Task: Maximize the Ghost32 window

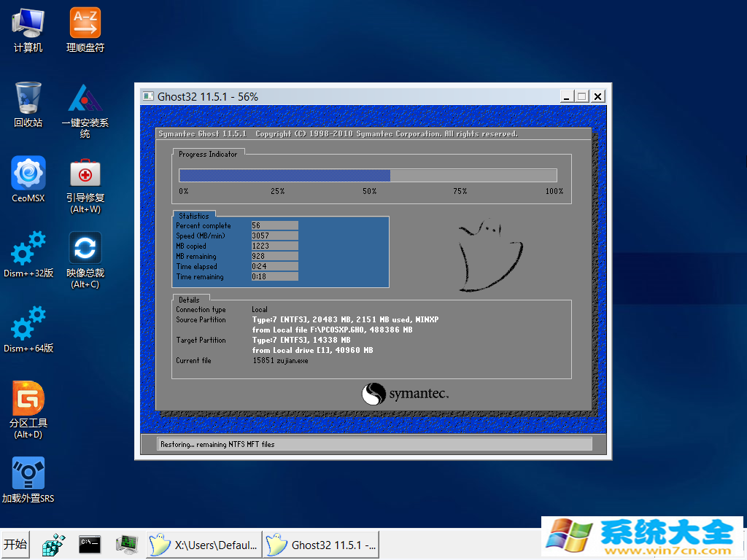Action: tap(582, 96)
